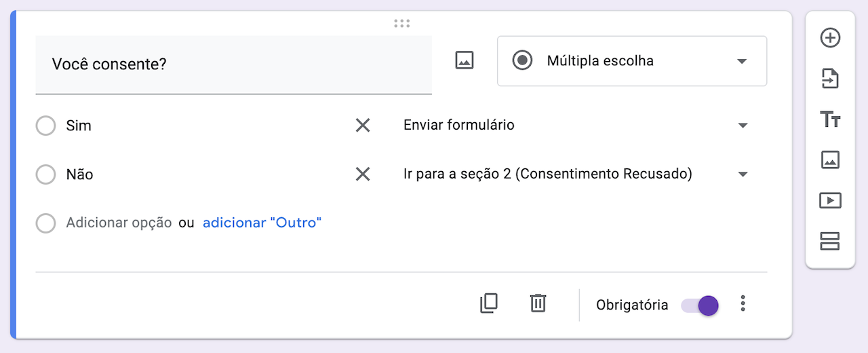
Task: Insert image next to question title
Action: 464,60
